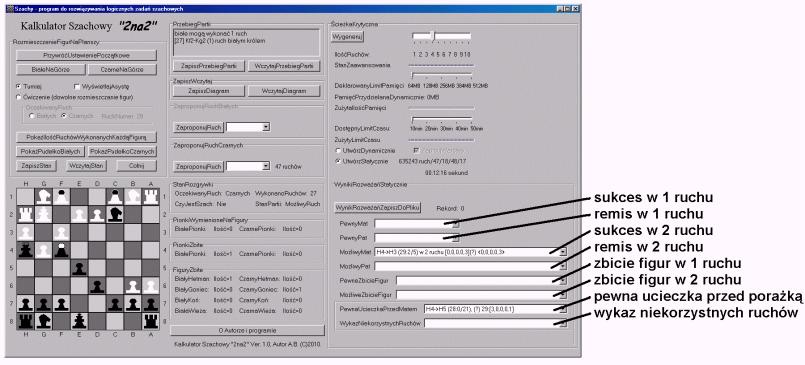Select the white pawn on square E2
This screenshot has width=805, height=365.
pyautogui.click(x=79, y=214)
